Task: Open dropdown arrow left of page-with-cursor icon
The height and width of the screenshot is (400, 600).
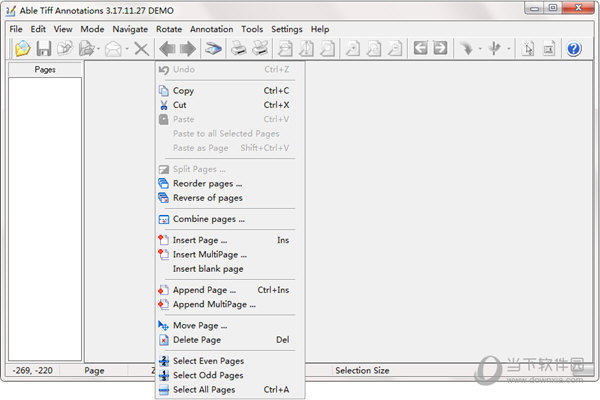Action: tap(509, 49)
